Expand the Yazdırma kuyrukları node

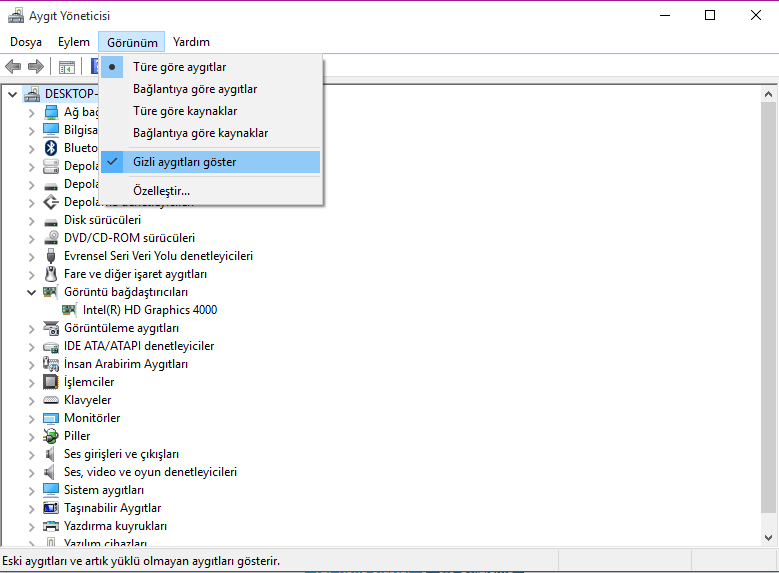coord(32,527)
